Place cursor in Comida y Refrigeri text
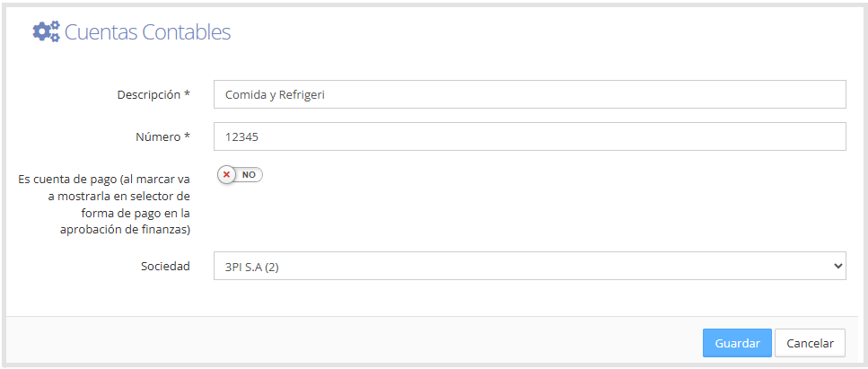The width and height of the screenshot is (868, 369). [275, 95]
